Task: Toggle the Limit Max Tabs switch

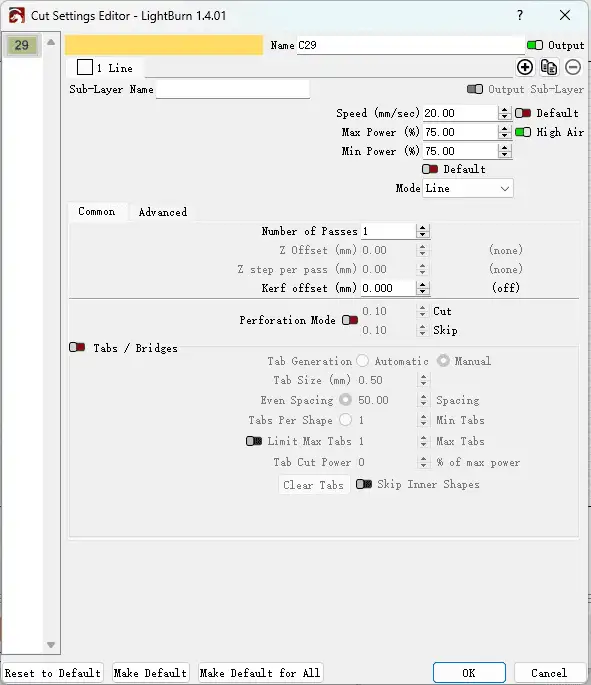Action: pyautogui.click(x=254, y=441)
